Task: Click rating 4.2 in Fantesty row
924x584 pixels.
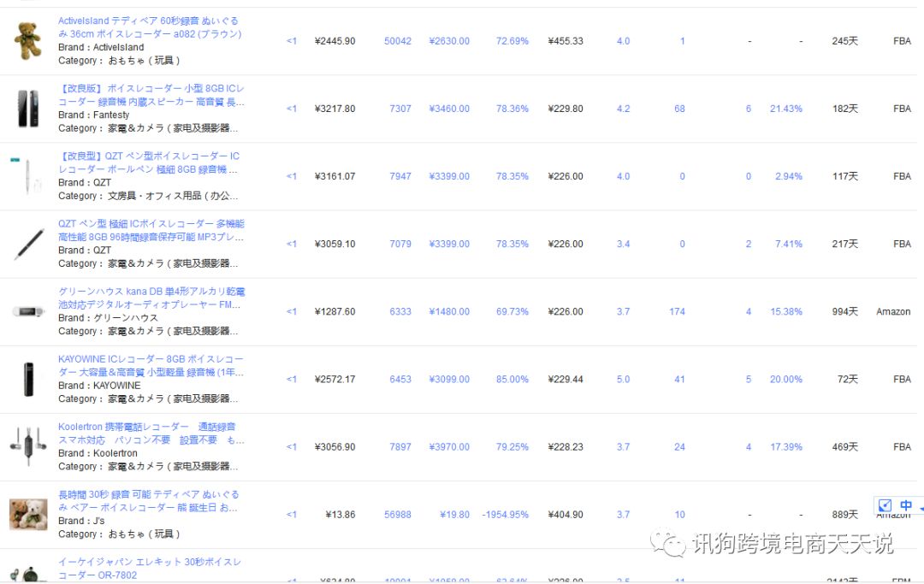Action: (623, 109)
